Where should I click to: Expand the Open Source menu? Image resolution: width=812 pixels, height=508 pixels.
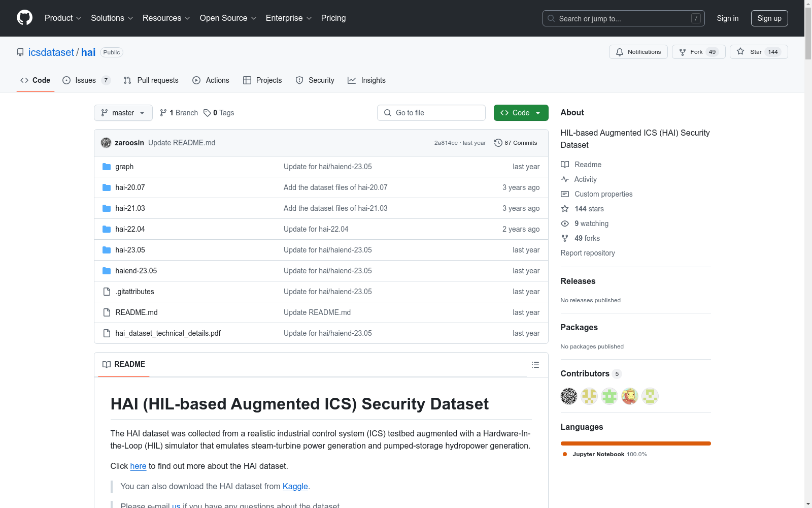[228, 18]
